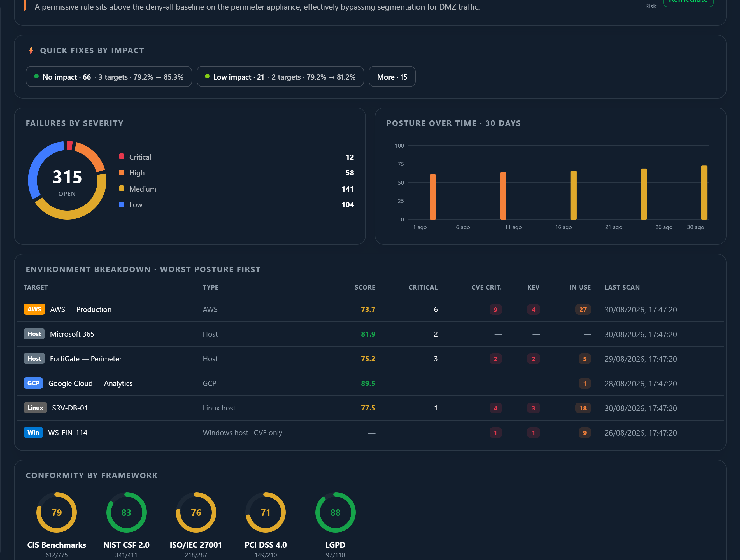This screenshot has width=740, height=560.
Task: Click the 73.7 score for AWS — Production
Action: [368, 309]
